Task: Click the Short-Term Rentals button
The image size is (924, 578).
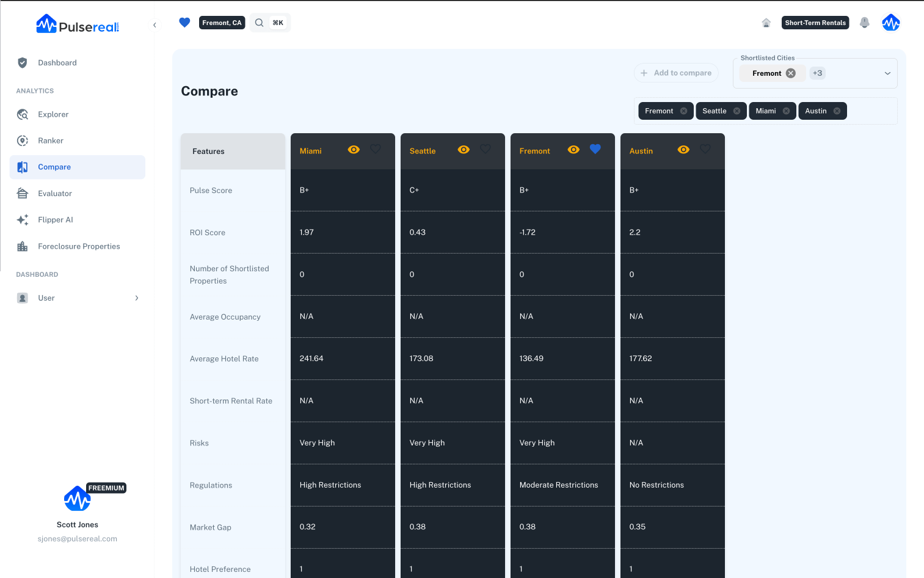Action: coord(815,23)
